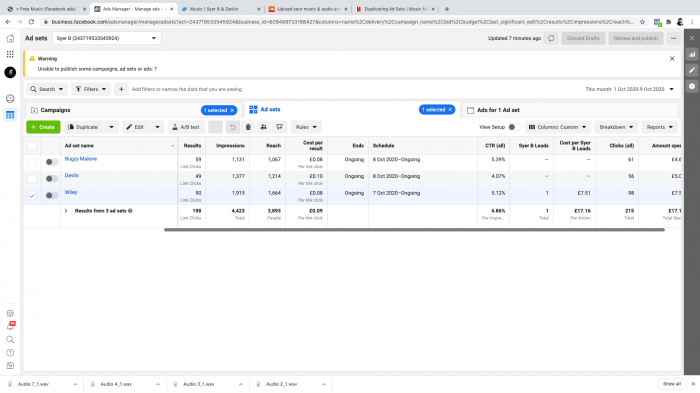Open notifications bell with red badge
The height and width of the screenshot is (393, 700).
pos(10,326)
